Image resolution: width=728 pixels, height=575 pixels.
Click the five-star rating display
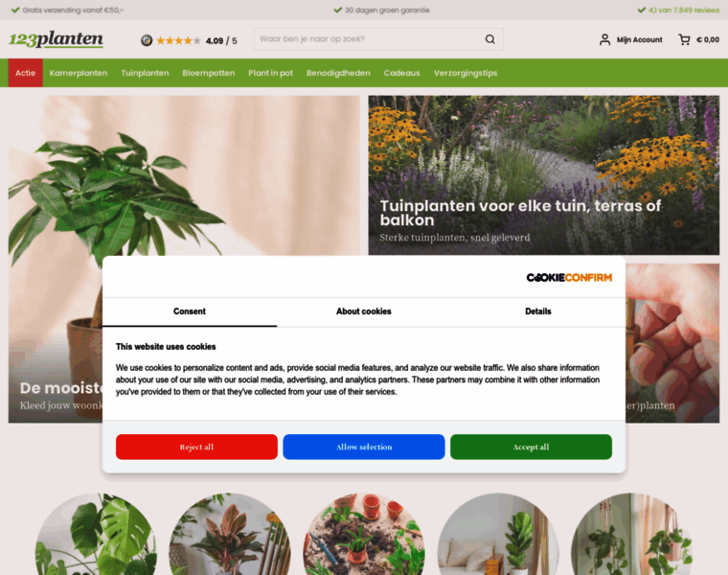coord(179,41)
